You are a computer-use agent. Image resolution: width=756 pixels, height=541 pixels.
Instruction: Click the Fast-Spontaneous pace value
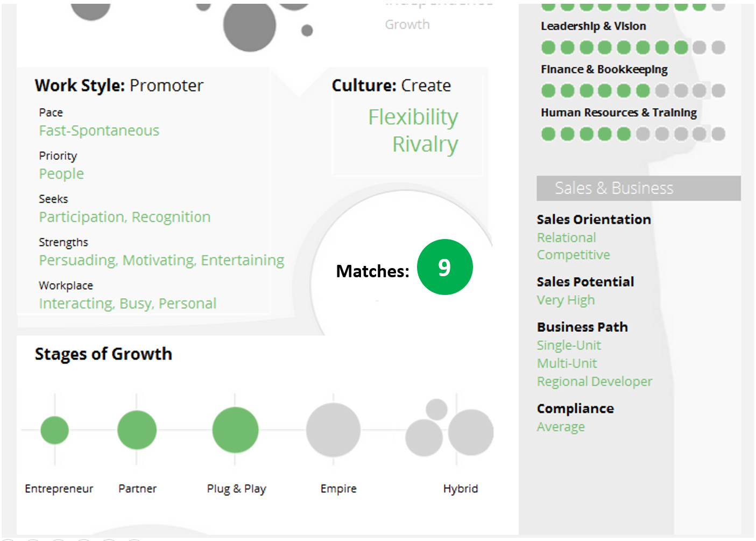99,131
